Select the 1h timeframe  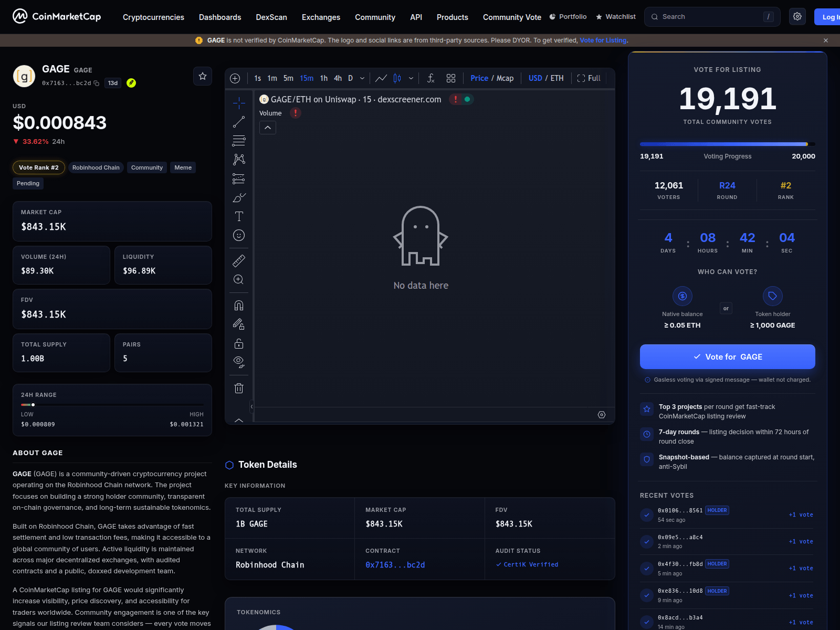(324, 78)
